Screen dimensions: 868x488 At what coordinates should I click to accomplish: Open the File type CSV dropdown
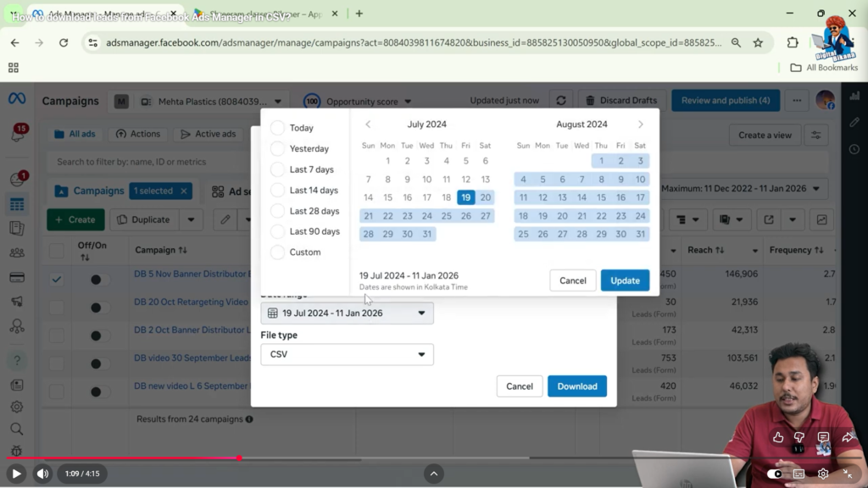pos(347,354)
